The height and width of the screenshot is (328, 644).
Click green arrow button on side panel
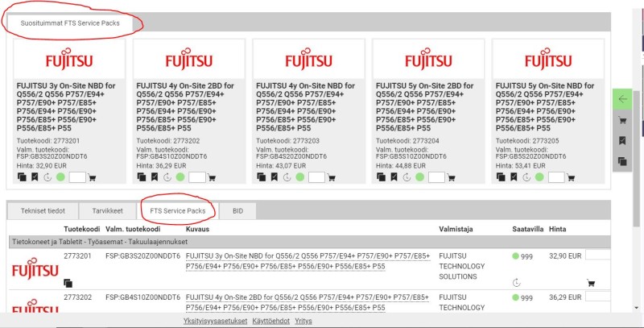point(622,99)
